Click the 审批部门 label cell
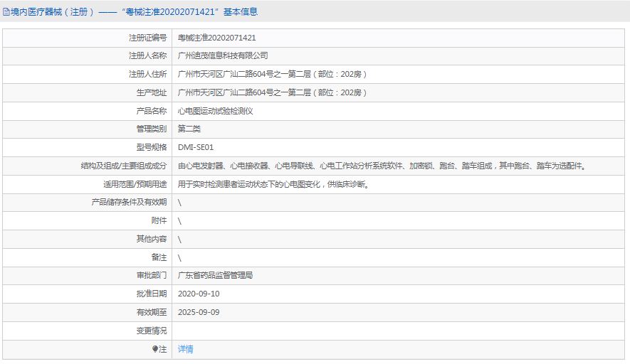This screenshot has height=364, width=630. click(x=87, y=275)
